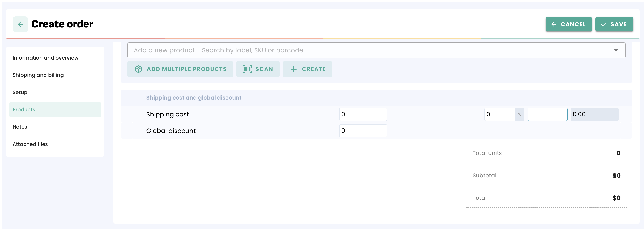
Task: Click the arrow icon on Cancel button
Action: 554,24
